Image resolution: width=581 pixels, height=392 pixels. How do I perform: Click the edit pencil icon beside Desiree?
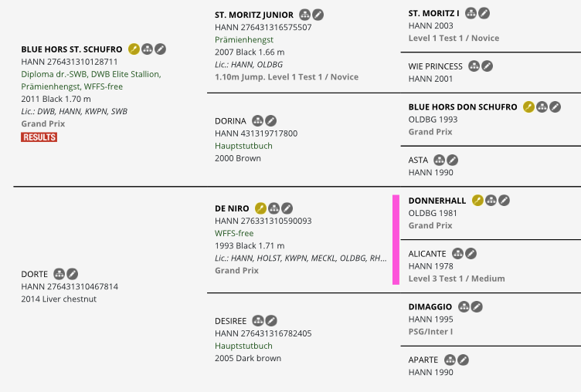click(271, 320)
